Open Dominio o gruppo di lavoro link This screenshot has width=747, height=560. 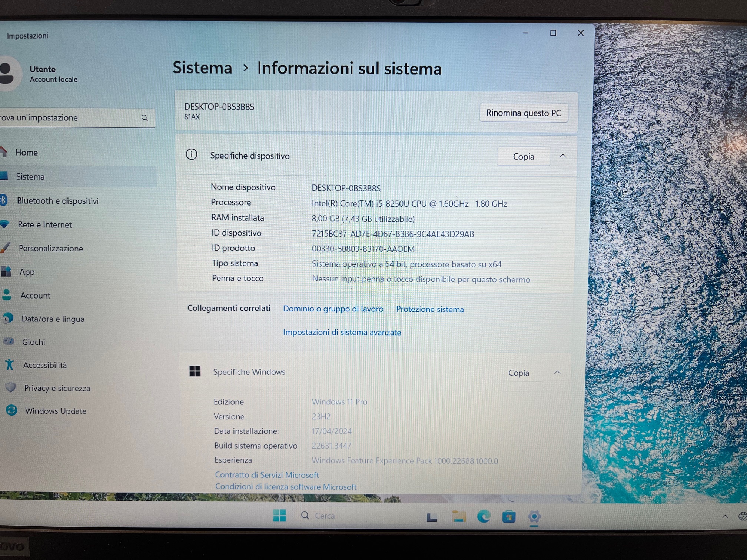[333, 309]
